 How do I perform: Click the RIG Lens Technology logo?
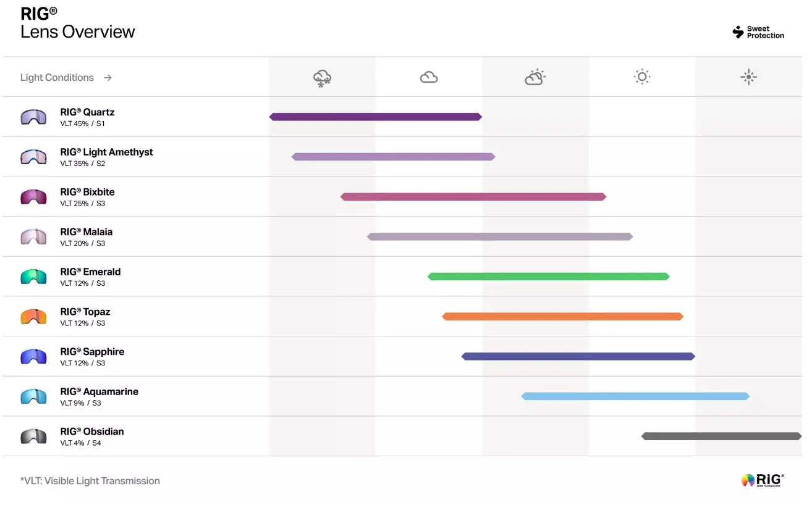coord(763,480)
